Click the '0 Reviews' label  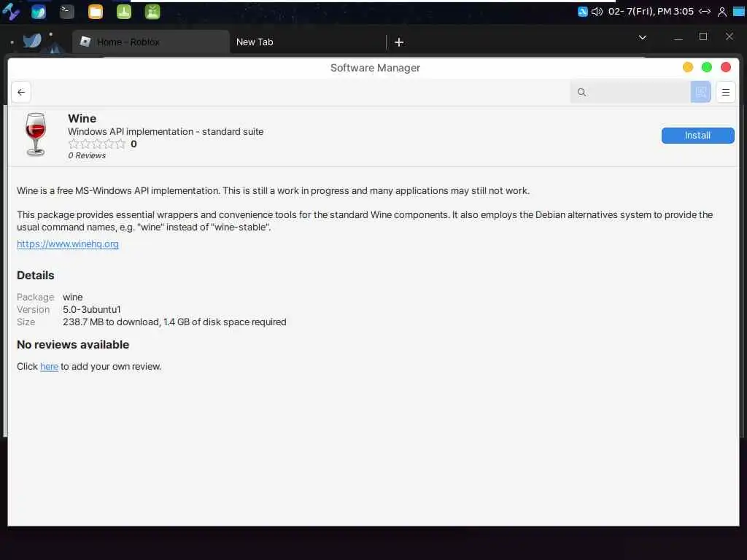pos(87,156)
